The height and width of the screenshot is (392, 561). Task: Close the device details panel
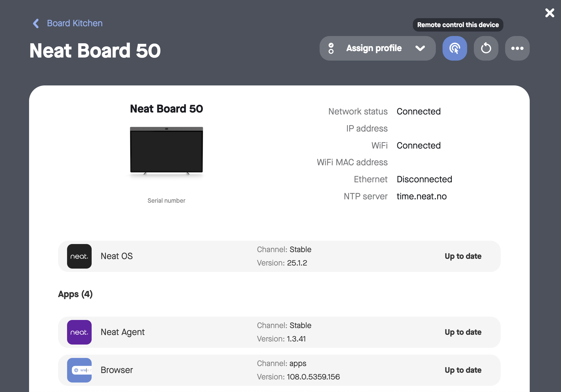550,13
